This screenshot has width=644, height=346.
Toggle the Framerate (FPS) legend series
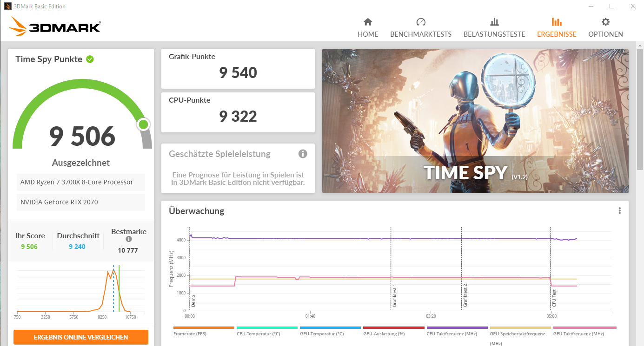point(204,331)
